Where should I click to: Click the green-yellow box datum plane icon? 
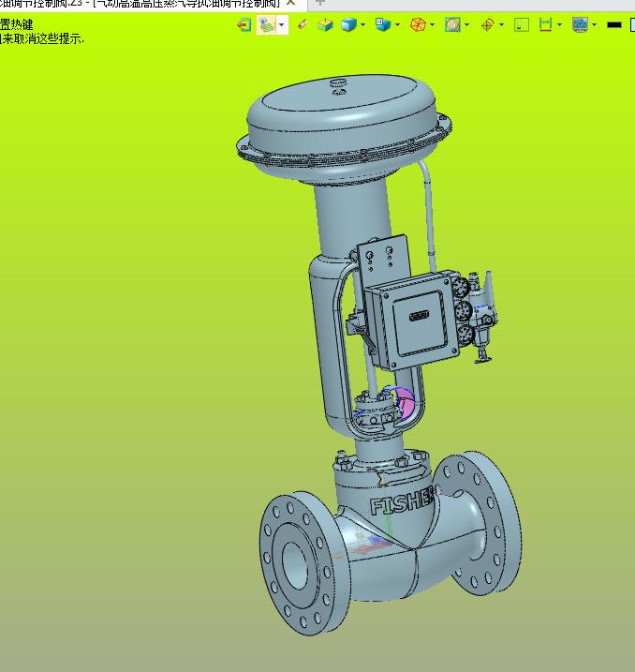click(326, 25)
